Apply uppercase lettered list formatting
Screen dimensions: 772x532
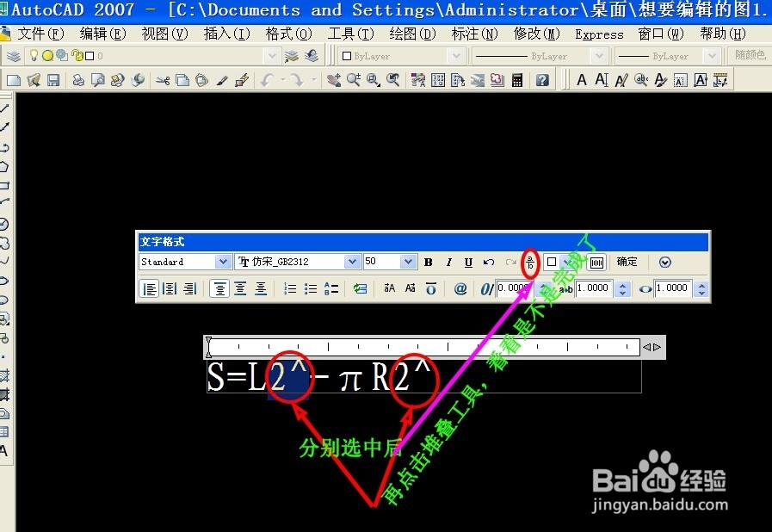[331, 288]
